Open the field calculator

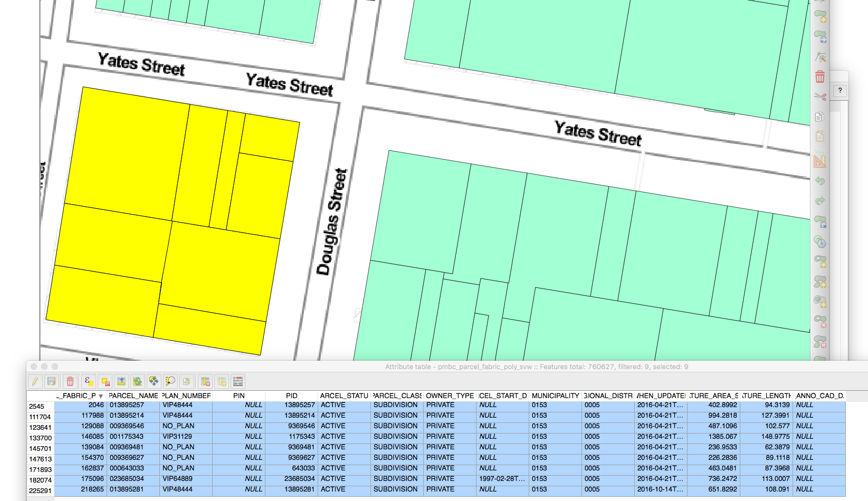238,381
